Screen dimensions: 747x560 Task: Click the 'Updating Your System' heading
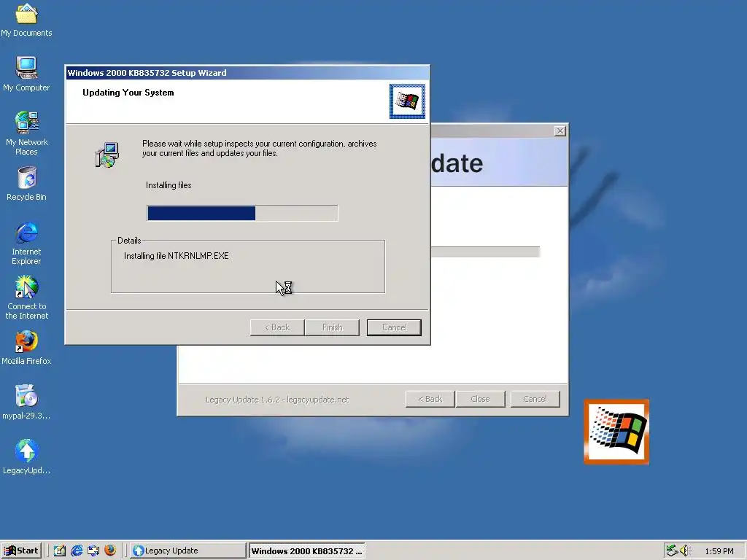(x=128, y=93)
